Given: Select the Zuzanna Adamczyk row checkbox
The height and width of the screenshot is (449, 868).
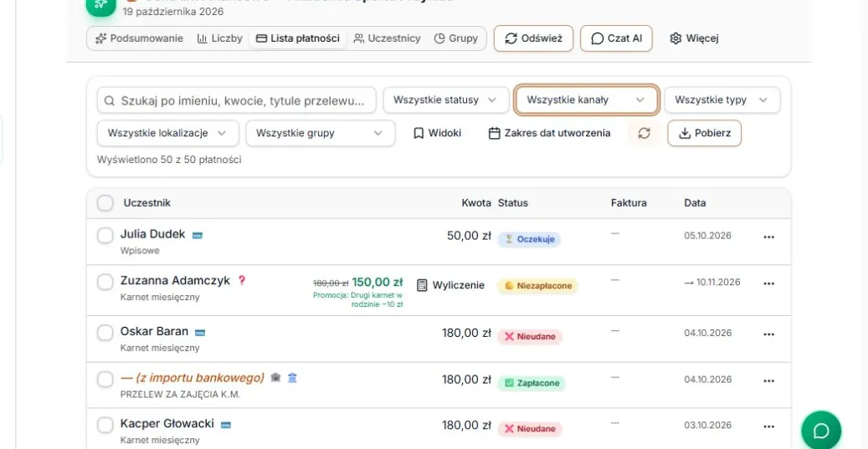Looking at the screenshot, I should pyautogui.click(x=105, y=282).
